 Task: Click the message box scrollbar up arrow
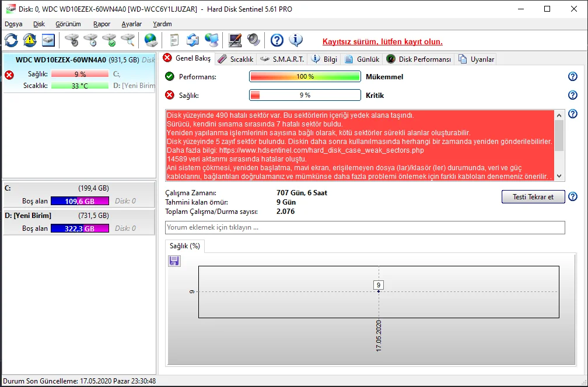tap(559, 115)
